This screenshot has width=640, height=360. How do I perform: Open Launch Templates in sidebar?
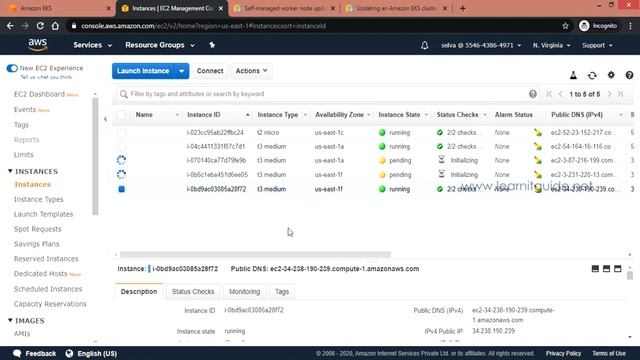point(43,214)
